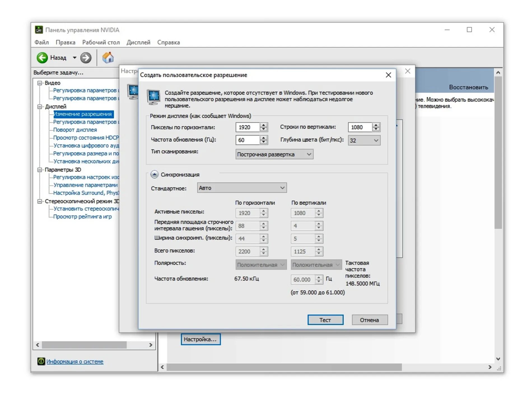Increase horizontal pixels with up spinner
Image resolution: width=532 pixels, height=394 pixels.
[263, 125]
